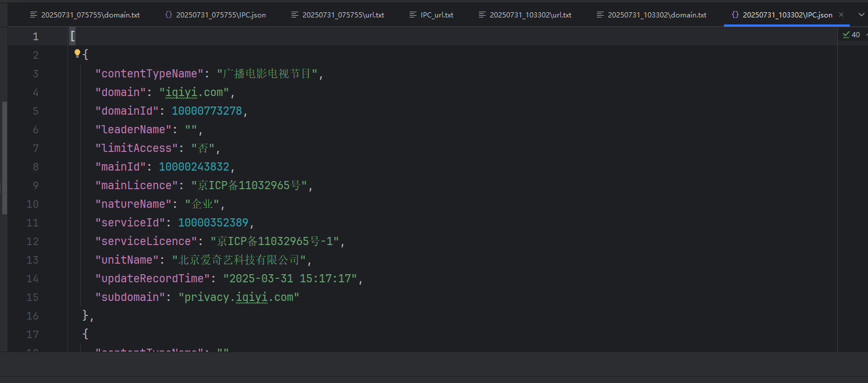
Task: Click the closing brace on line 16
Action: click(86, 315)
